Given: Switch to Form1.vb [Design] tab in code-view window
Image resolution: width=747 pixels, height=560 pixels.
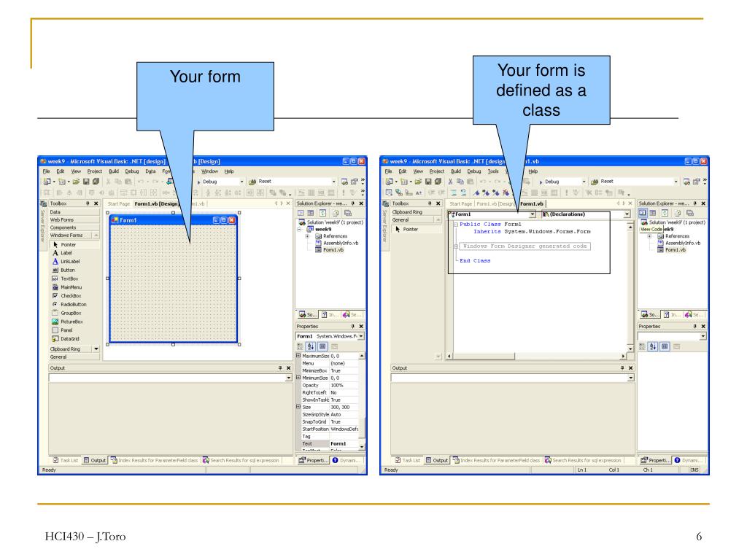Looking at the screenshot, I should 495,204.
